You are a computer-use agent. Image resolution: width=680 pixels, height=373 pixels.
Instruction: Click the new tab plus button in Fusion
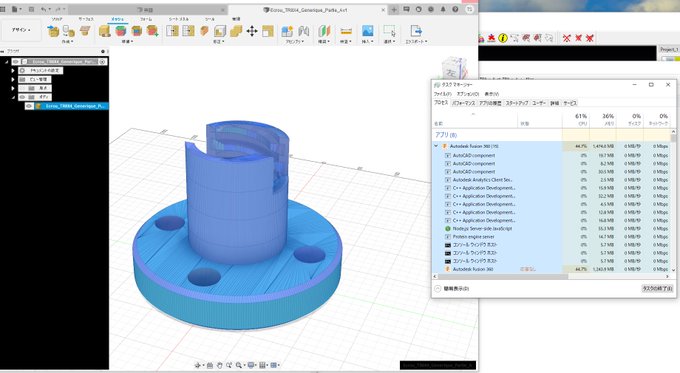(x=394, y=9)
